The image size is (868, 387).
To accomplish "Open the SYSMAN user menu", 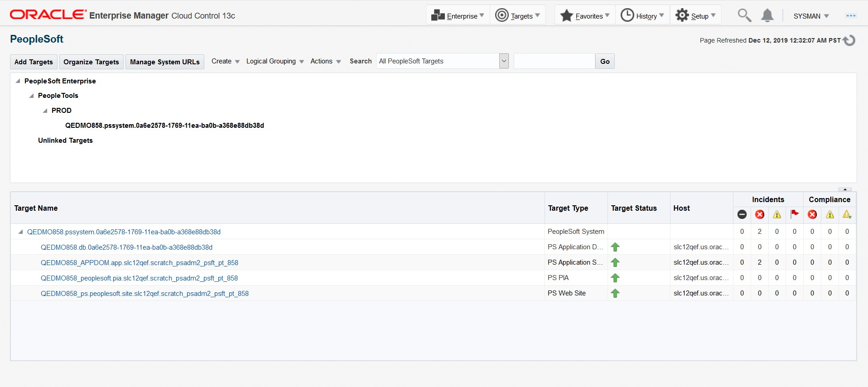I will pyautogui.click(x=811, y=16).
